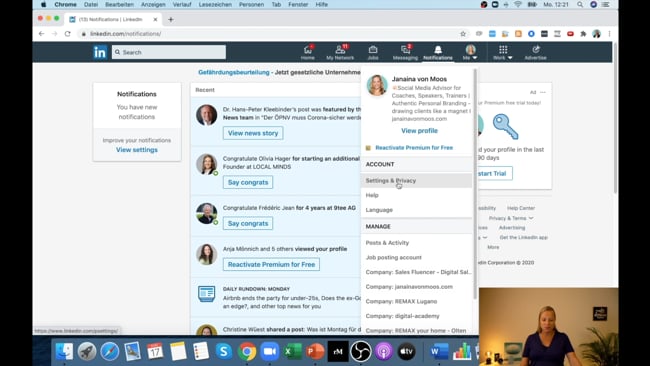Click View news story button

pos(253,133)
